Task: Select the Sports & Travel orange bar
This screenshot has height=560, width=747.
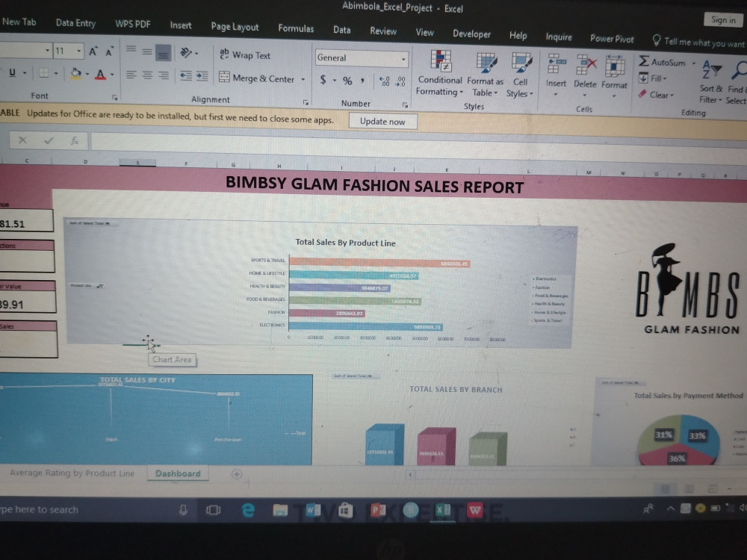Action: [x=379, y=263]
